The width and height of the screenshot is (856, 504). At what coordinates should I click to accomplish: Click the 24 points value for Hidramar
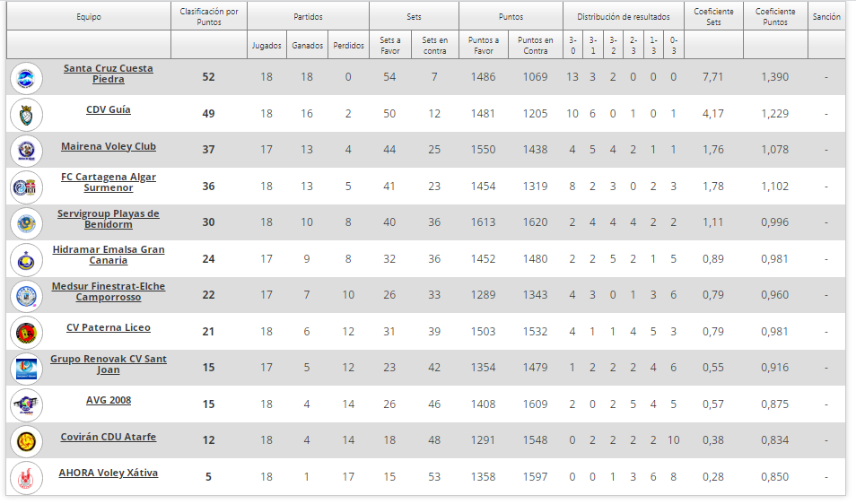(208, 258)
